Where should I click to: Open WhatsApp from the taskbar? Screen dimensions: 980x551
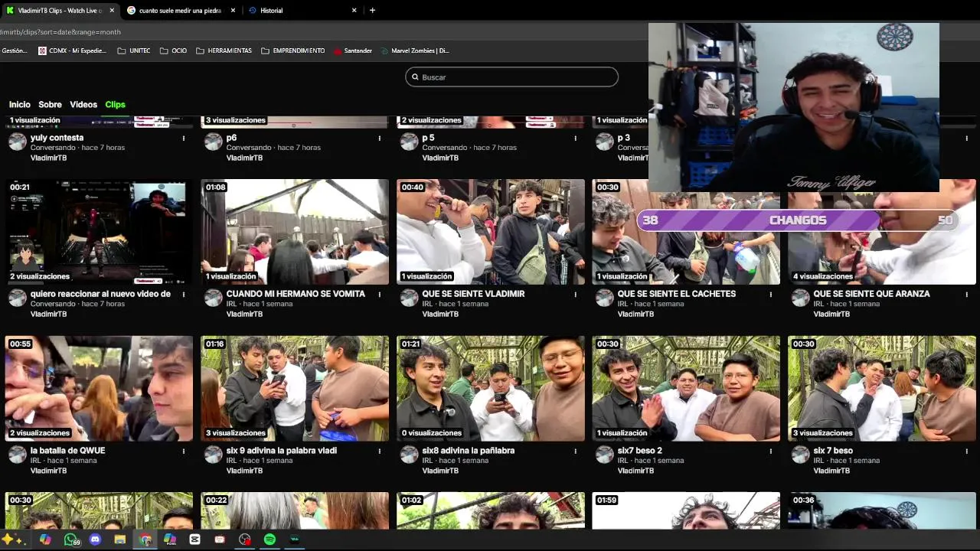point(70,540)
